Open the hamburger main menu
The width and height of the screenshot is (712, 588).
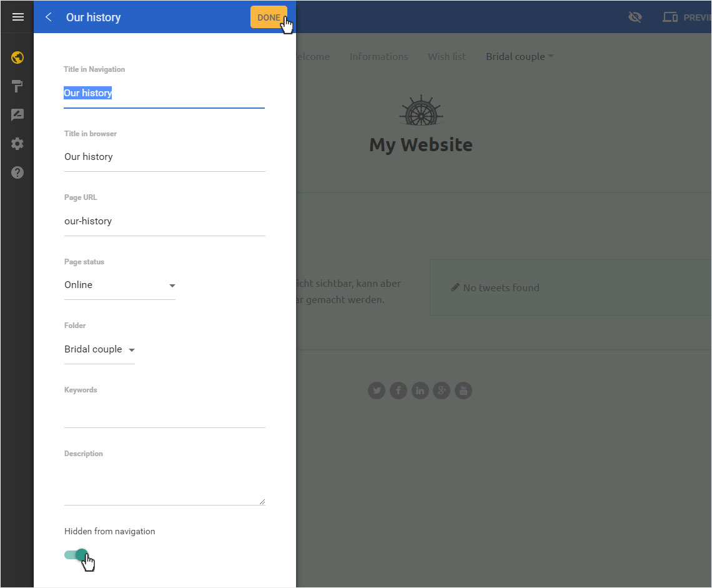point(17,17)
